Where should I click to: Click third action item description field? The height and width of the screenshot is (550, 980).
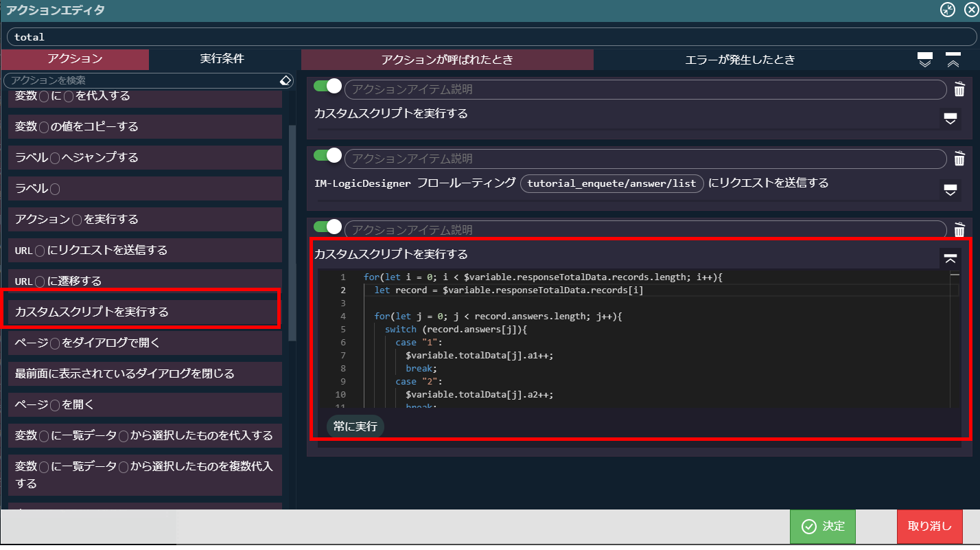pyautogui.click(x=645, y=229)
